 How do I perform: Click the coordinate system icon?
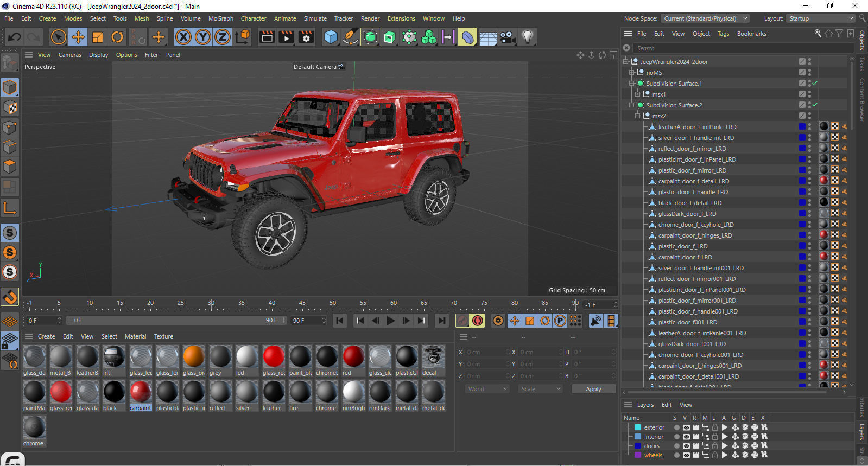[243, 37]
